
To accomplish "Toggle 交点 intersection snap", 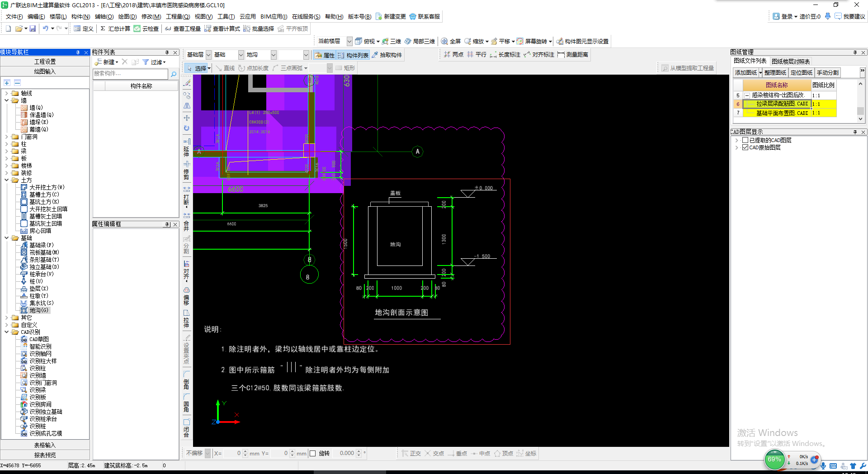I will click(434, 453).
